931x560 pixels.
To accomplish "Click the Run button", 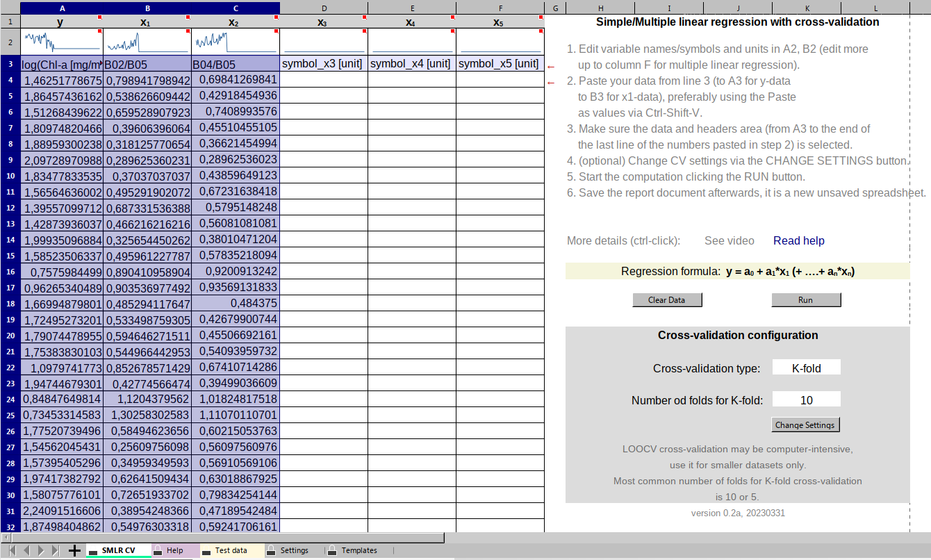I will pyautogui.click(x=806, y=299).
